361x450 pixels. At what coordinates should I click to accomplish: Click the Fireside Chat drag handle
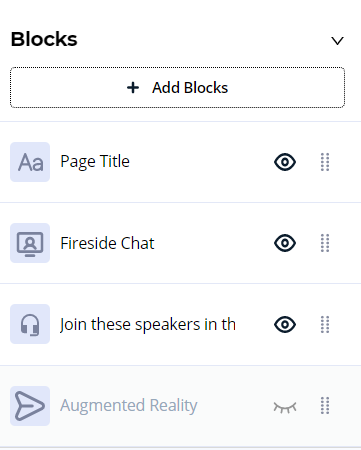click(x=325, y=243)
